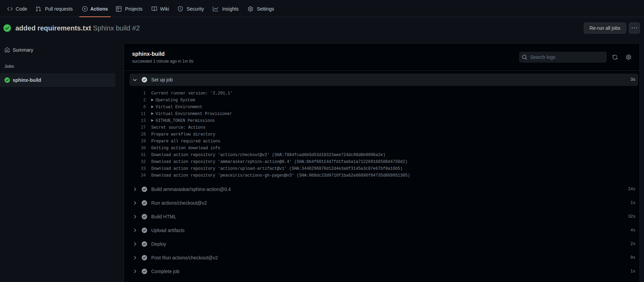Select sphinx-build job in sidebar
The width and height of the screenshot is (644, 282).
57,80
